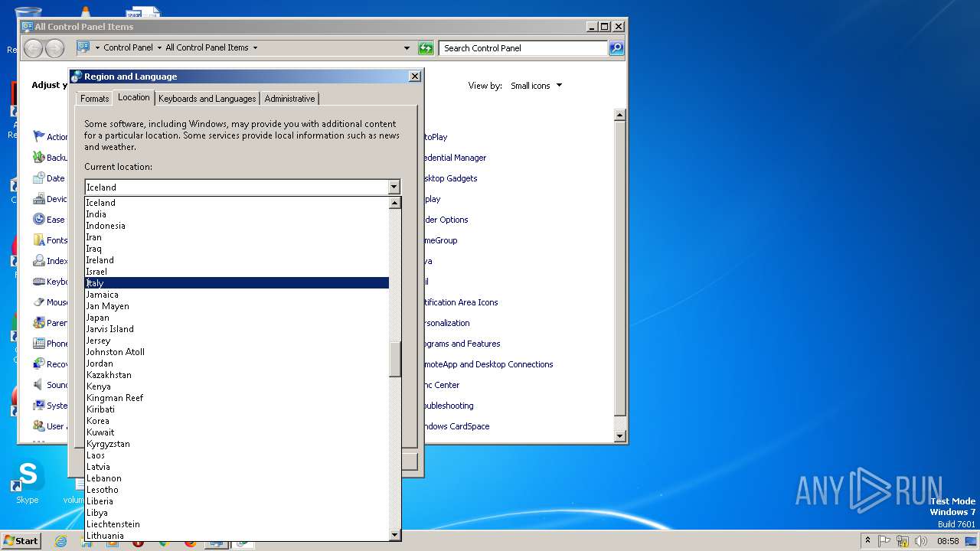
Task: Select Lebanon in the location list
Action: [x=237, y=478]
